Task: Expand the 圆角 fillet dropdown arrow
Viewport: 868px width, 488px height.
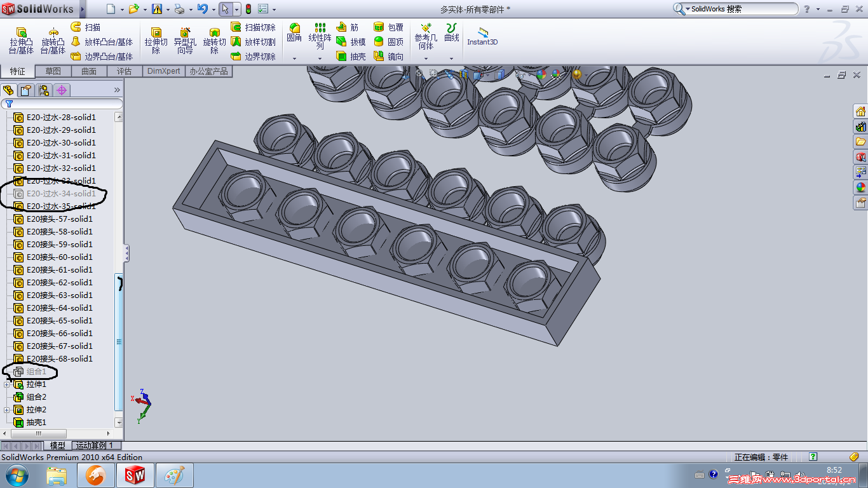Action: [x=294, y=58]
